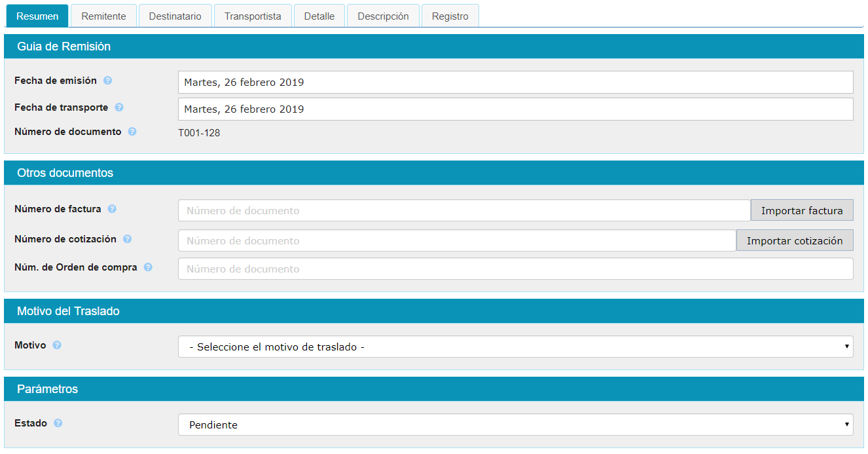Go to the Transportista tab
Screen dimensions: 868x454
tap(253, 16)
